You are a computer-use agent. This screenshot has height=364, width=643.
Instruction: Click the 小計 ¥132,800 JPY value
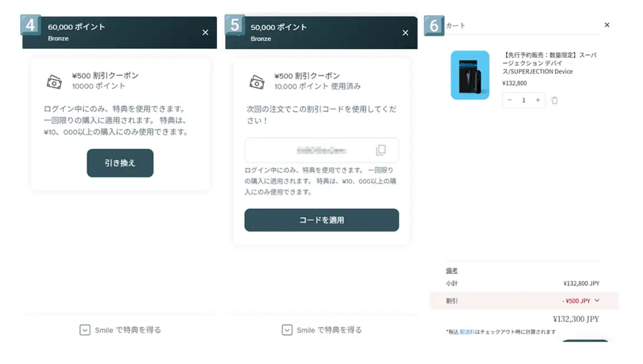[x=581, y=283]
